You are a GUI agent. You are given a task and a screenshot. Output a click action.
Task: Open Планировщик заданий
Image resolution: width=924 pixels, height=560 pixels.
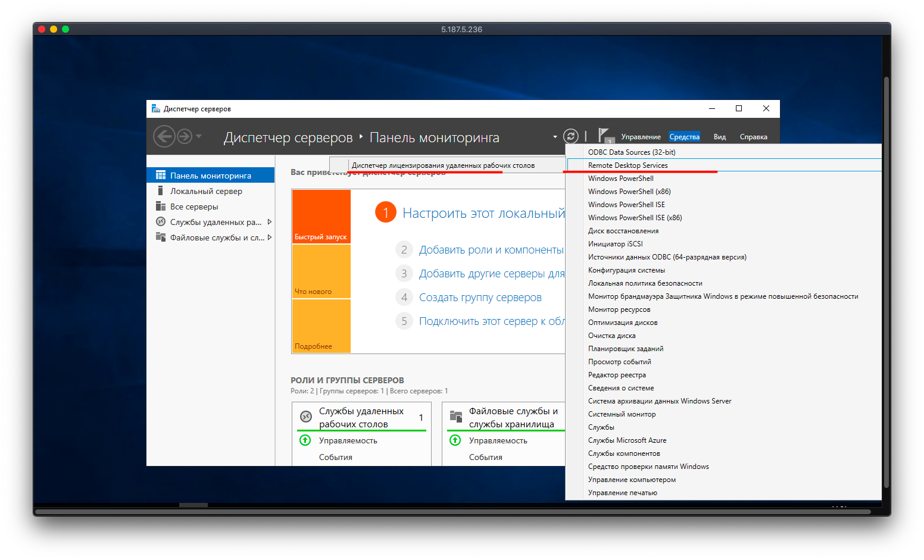(x=724, y=348)
